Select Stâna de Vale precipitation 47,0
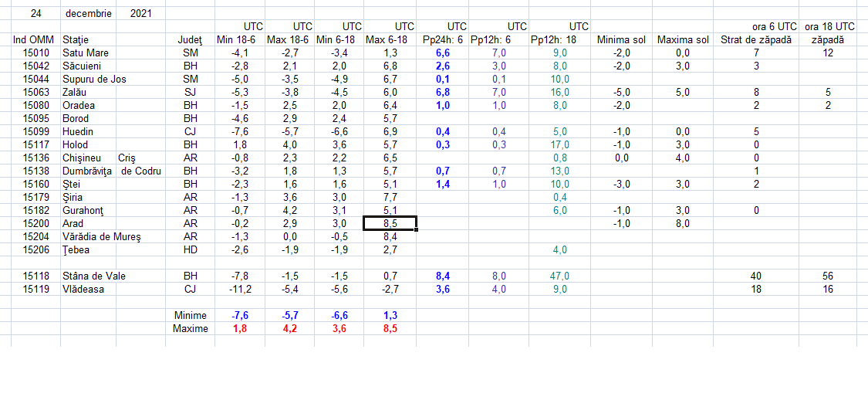This screenshot has height=417, width=868. tap(559, 276)
